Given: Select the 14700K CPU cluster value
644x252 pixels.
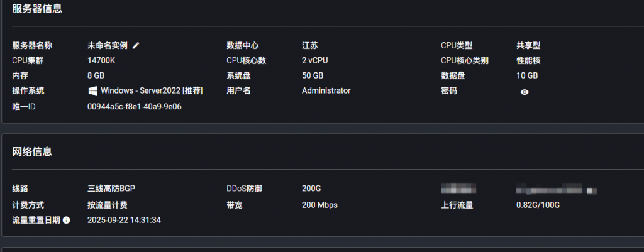Looking at the screenshot, I should 101,61.
